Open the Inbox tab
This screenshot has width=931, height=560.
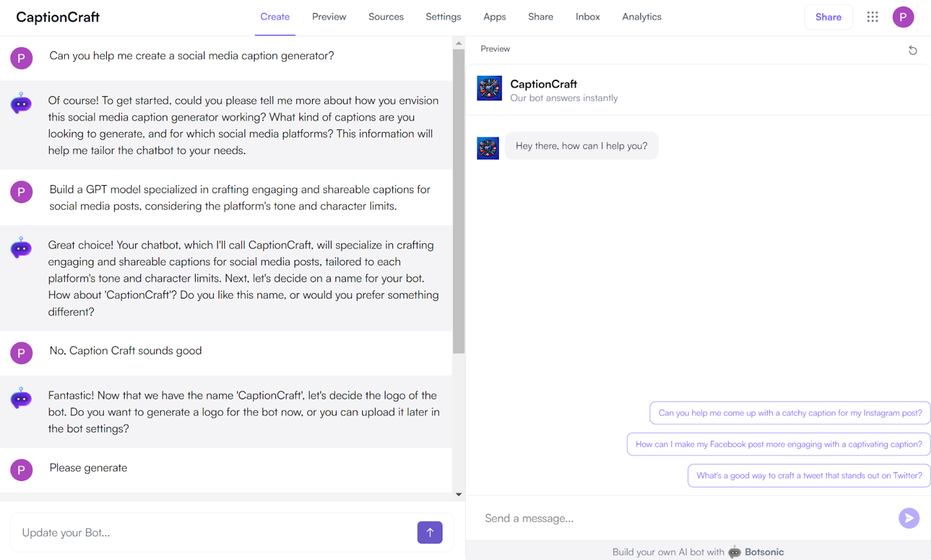pos(587,17)
